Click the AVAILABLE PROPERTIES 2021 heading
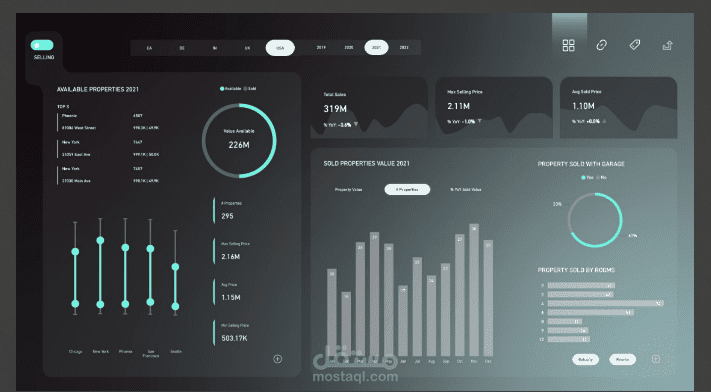 pos(98,89)
